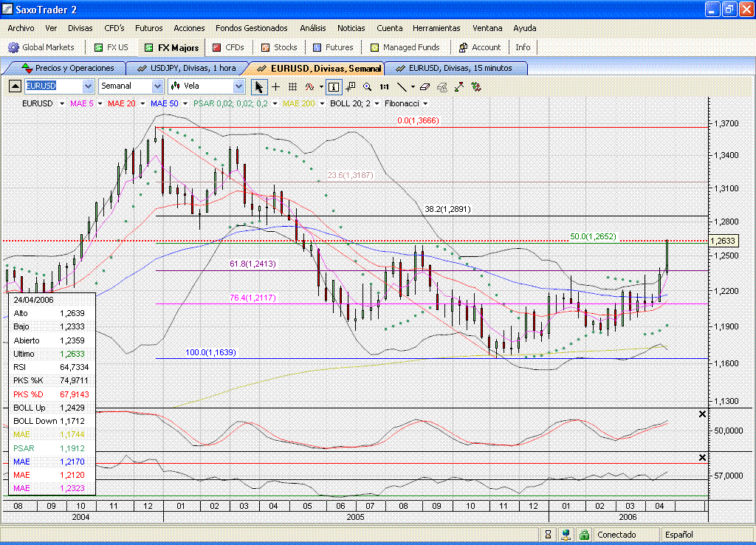Click the Conectado status text

(x=616, y=535)
